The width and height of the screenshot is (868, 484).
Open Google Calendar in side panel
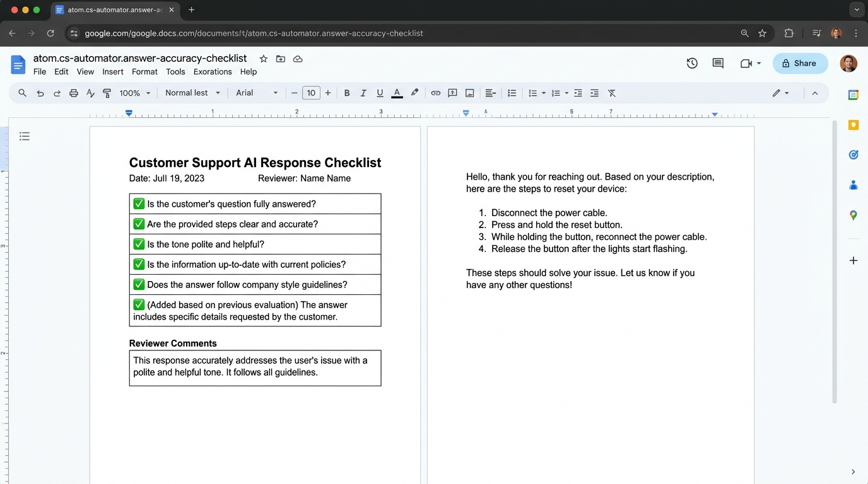pos(853,95)
